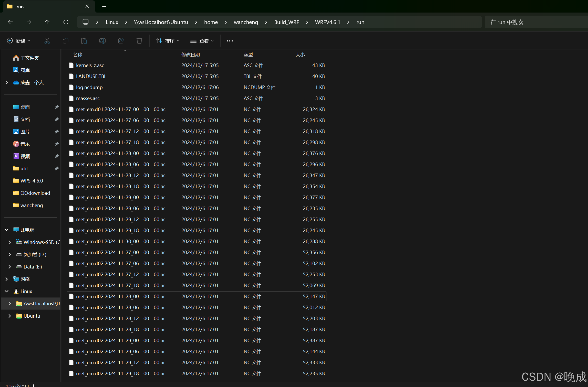Collapse the Linux section in sidebar
The width and height of the screenshot is (588, 387).
[x=6, y=291]
